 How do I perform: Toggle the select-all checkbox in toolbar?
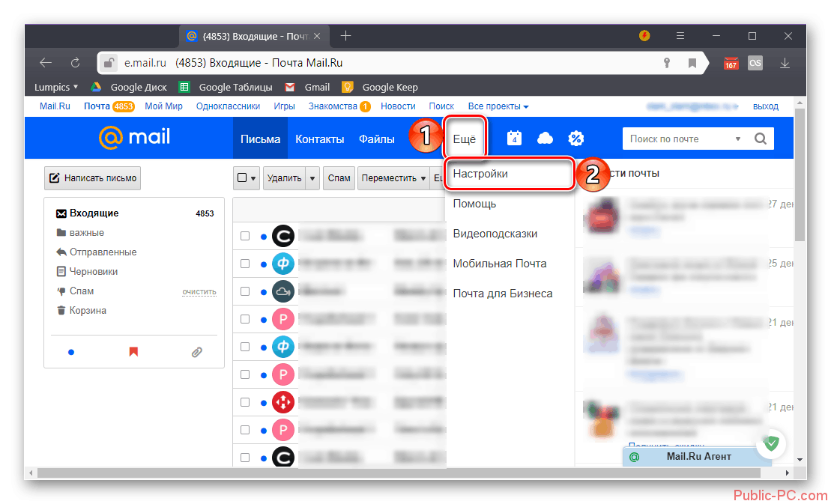(241, 178)
